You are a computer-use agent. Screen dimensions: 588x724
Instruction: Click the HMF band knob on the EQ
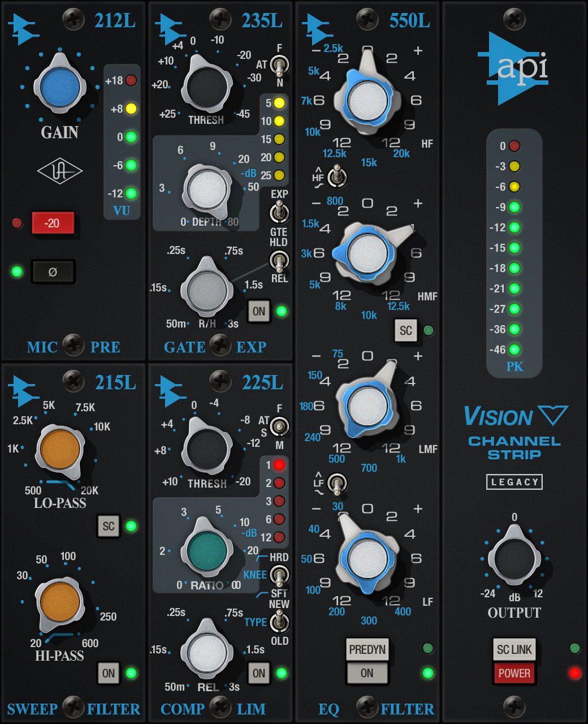tap(367, 253)
